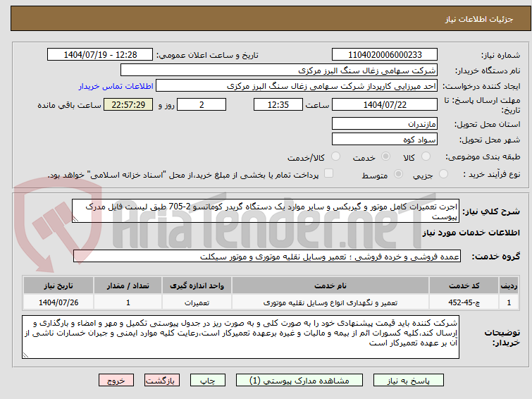
Task: Click the city field سواد کوه
Action: [x=385, y=139]
